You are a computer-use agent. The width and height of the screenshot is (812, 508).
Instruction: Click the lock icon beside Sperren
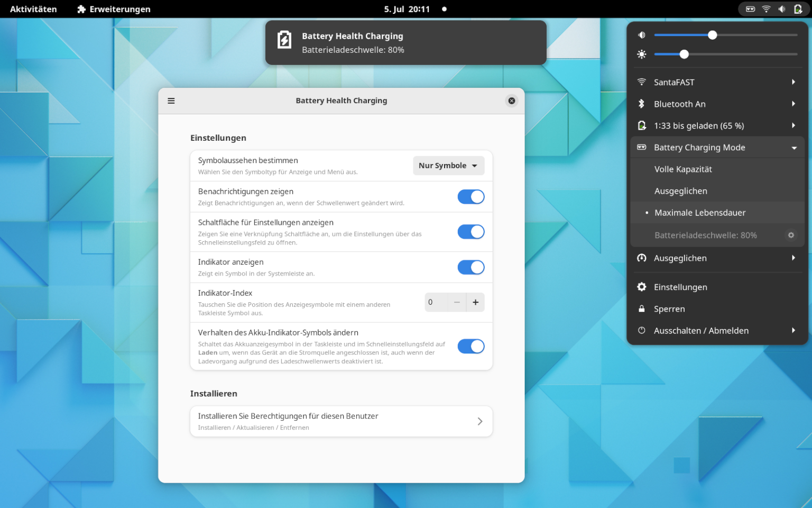[x=641, y=309]
